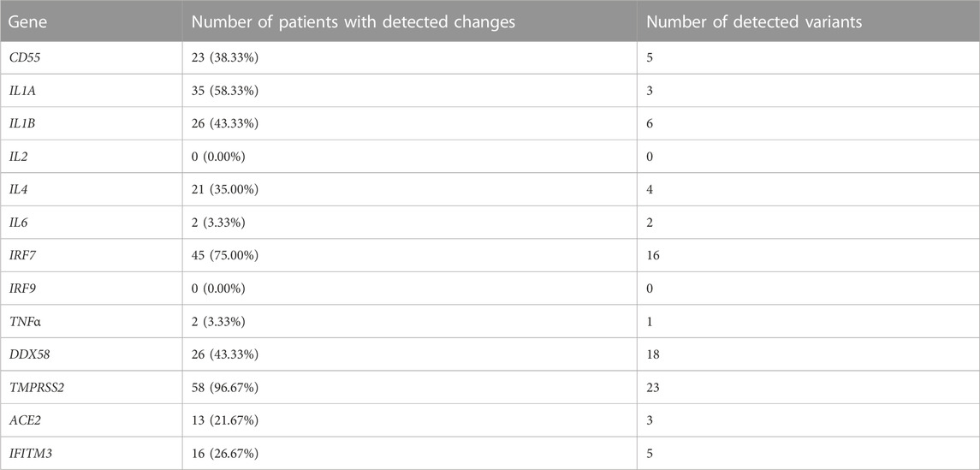Select the IL1B row label
The height and width of the screenshot is (470, 980).
tap(21, 124)
